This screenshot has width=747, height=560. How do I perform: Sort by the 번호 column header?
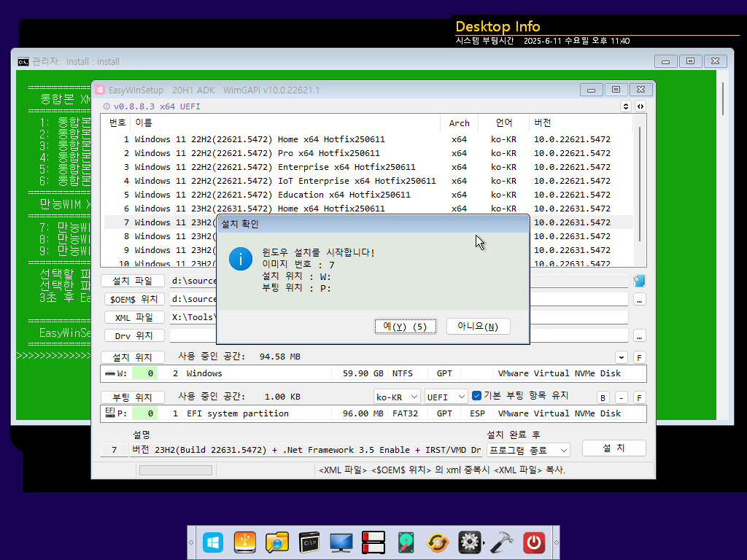coord(117,122)
